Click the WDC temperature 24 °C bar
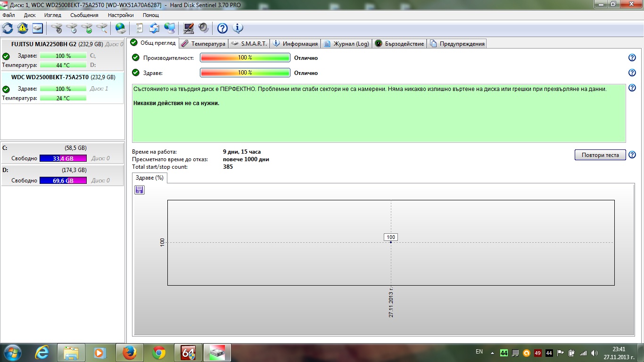The height and width of the screenshot is (362, 644). pyautogui.click(x=63, y=98)
